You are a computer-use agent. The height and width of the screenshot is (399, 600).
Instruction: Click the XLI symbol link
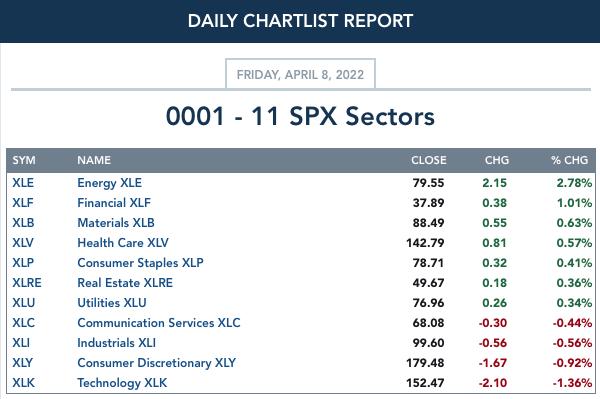point(21,343)
